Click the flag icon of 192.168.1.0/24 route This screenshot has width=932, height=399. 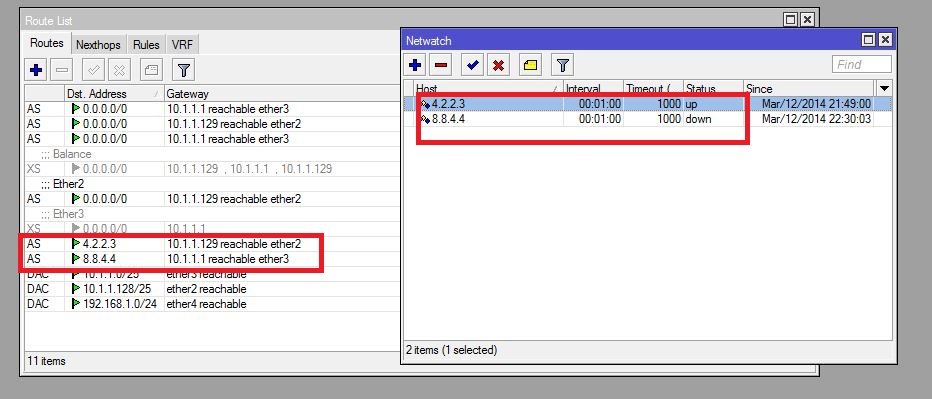click(75, 304)
